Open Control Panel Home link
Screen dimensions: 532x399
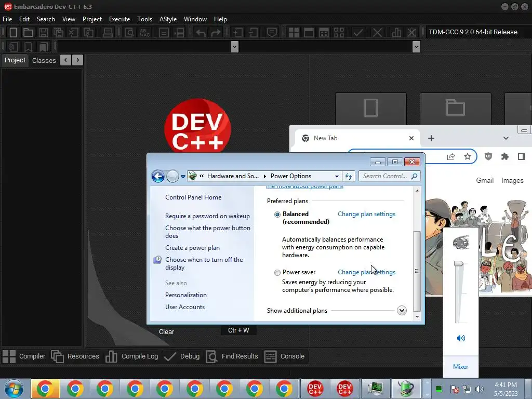[x=193, y=197]
